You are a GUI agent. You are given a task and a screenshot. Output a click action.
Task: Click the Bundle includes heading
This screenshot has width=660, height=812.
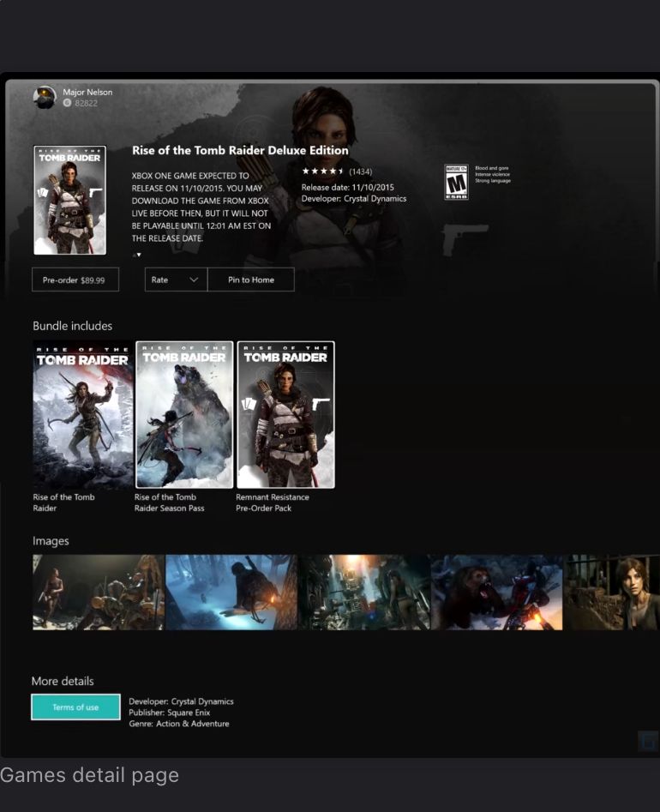[x=73, y=326]
